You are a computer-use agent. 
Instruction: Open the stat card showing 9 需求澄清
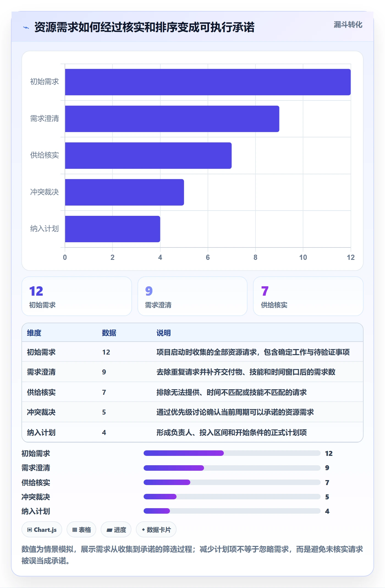193,296
